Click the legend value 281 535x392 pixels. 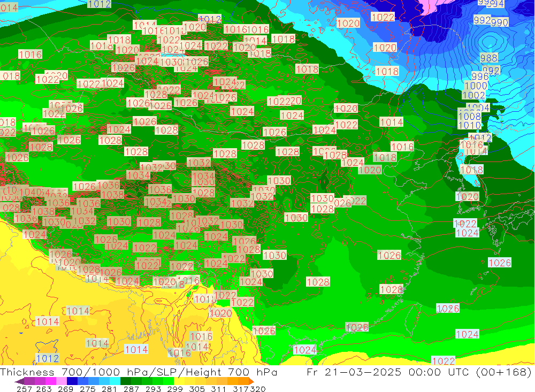pos(109,389)
